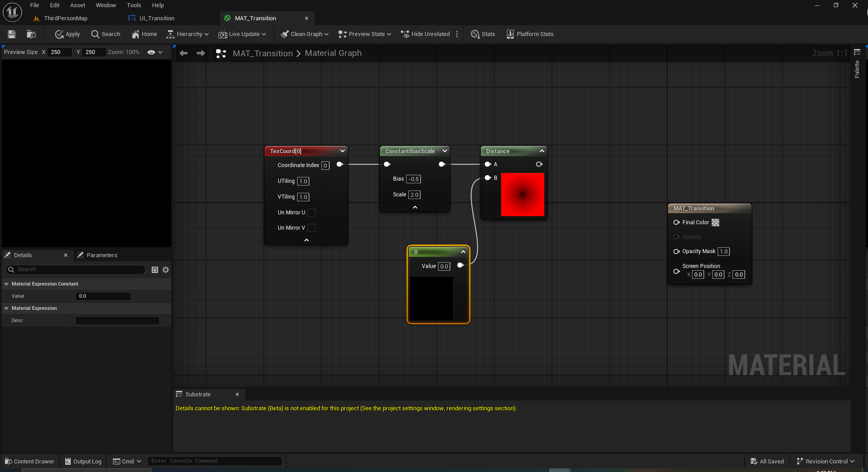The width and height of the screenshot is (868, 472).
Task: Click the Save asset icon
Action: click(12, 34)
